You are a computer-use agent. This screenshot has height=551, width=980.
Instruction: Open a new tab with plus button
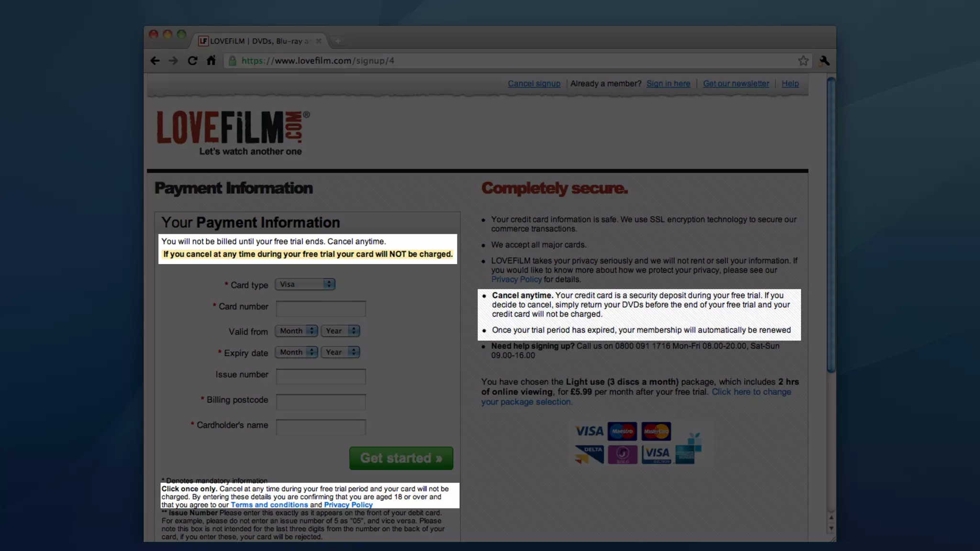[x=338, y=41]
